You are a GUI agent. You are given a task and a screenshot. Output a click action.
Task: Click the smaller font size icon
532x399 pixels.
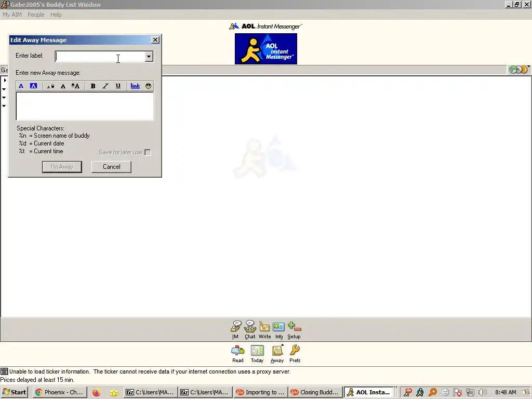(50, 86)
